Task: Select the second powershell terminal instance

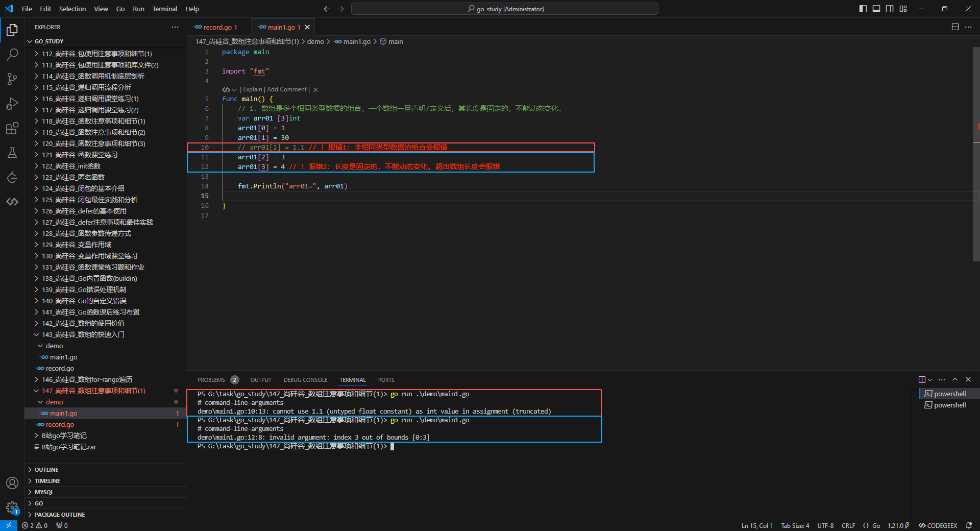Action: [949, 405]
